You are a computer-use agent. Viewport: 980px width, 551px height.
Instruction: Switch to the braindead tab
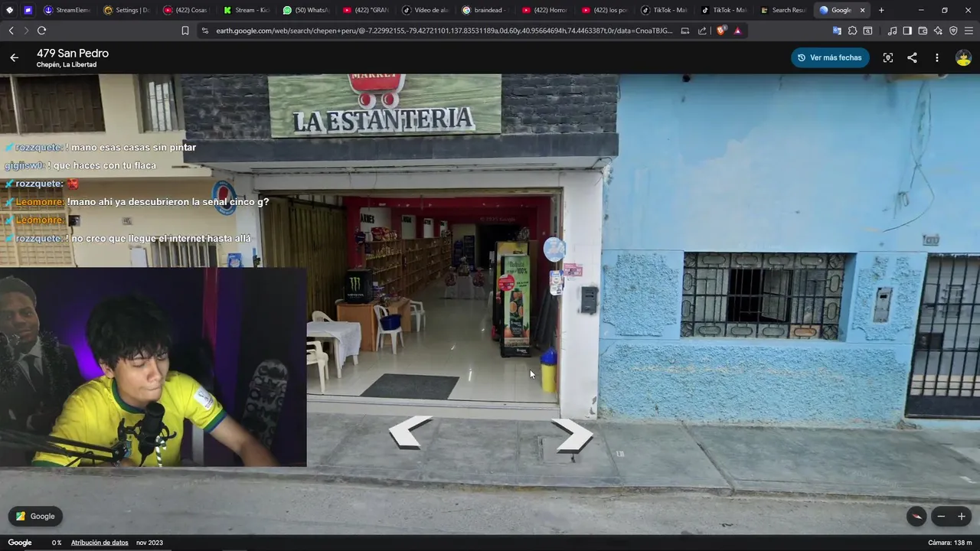click(x=485, y=10)
